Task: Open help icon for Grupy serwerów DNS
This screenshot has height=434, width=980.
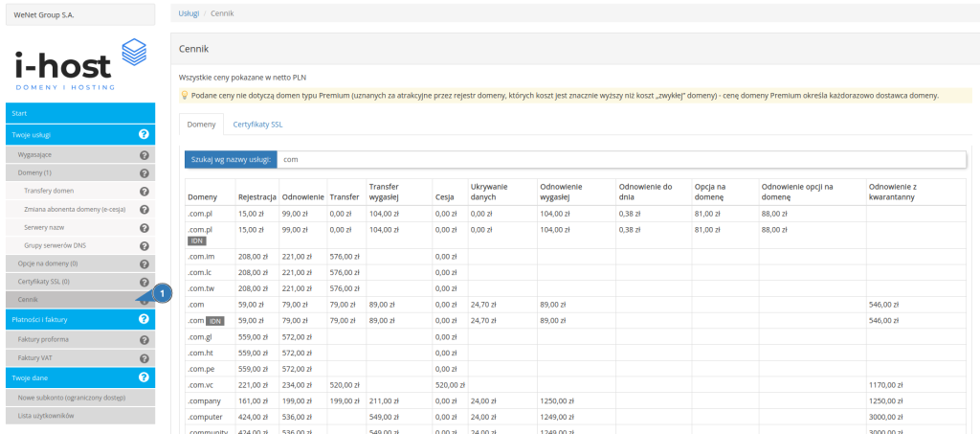Action: pos(145,246)
